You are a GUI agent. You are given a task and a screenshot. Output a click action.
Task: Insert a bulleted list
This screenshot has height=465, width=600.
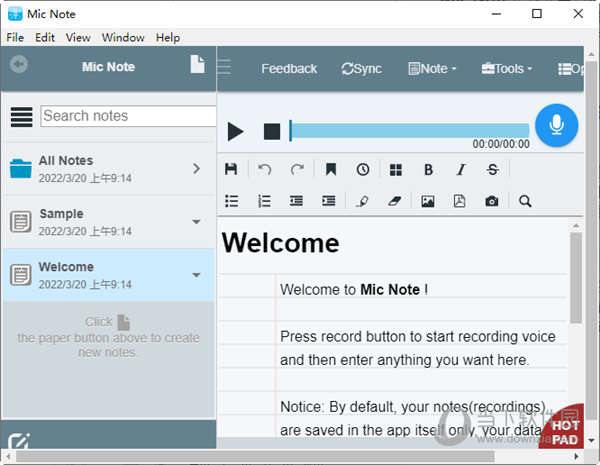[232, 201]
